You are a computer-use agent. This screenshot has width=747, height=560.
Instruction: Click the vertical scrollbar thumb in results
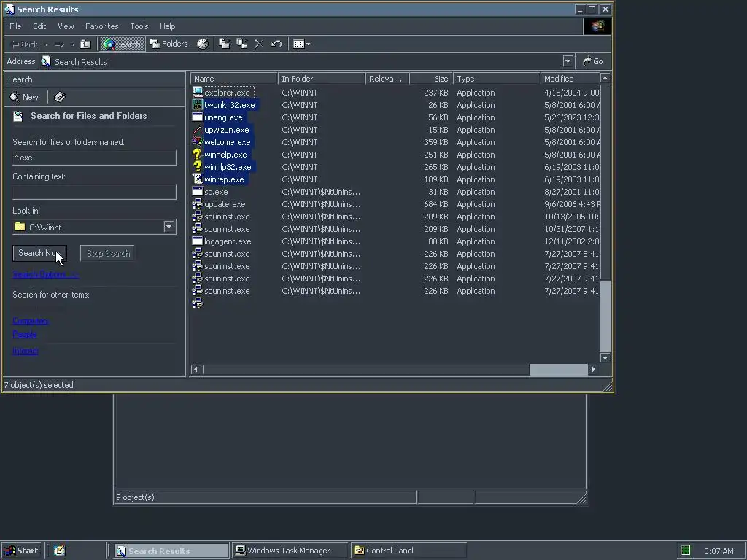click(605, 182)
